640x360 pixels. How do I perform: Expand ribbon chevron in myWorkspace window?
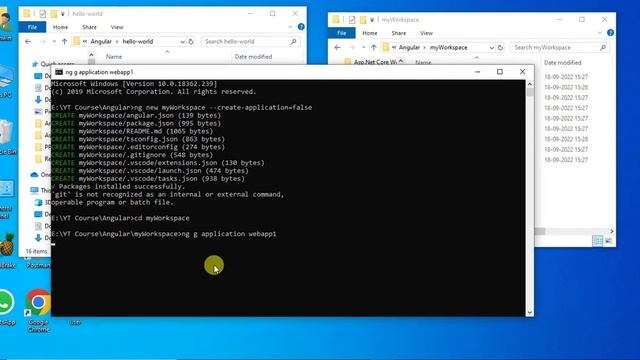coord(600,33)
